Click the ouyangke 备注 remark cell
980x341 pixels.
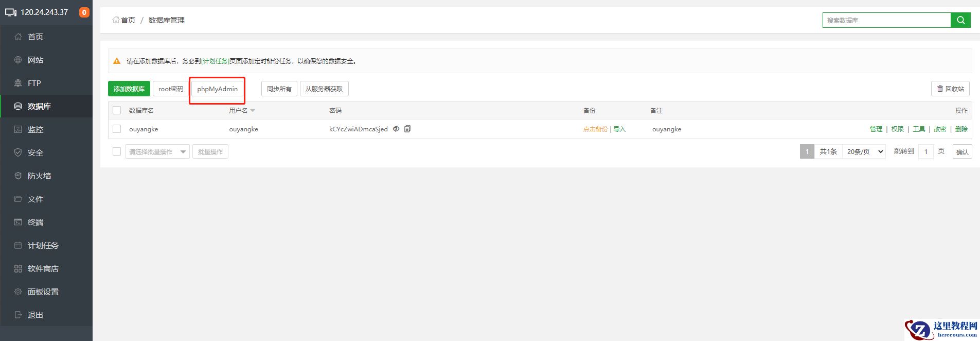[x=667, y=129]
